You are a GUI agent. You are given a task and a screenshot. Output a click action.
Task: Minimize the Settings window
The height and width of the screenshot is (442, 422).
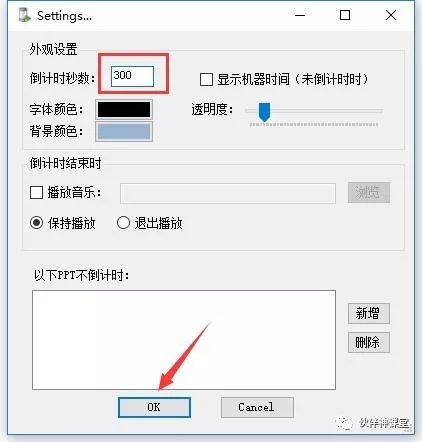pyautogui.click(x=300, y=15)
